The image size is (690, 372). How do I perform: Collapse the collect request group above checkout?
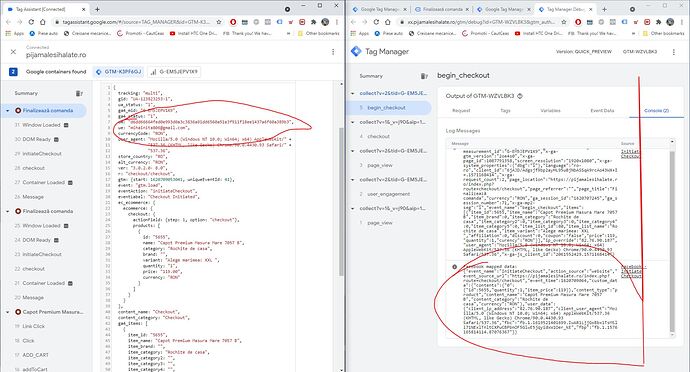point(353,122)
